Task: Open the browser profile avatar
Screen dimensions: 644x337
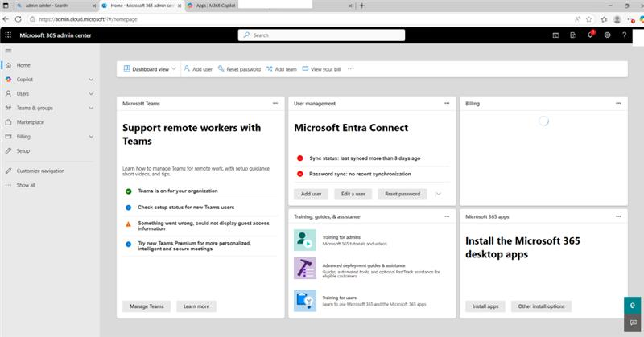Action: (x=617, y=19)
